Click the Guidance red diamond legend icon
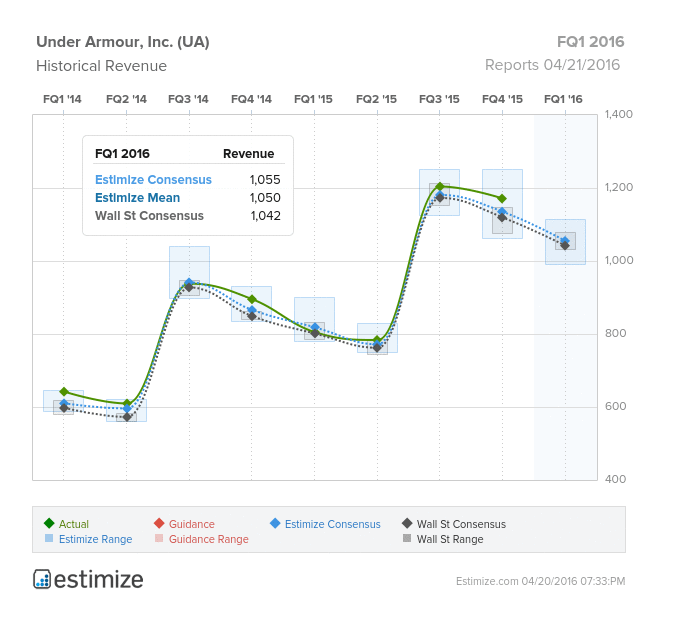 (159, 523)
